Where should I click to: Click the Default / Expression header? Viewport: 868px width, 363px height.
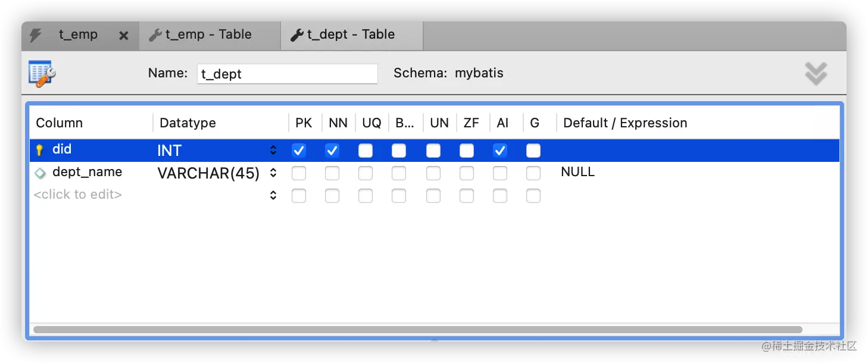pyautogui.click(x=625, y=123)
